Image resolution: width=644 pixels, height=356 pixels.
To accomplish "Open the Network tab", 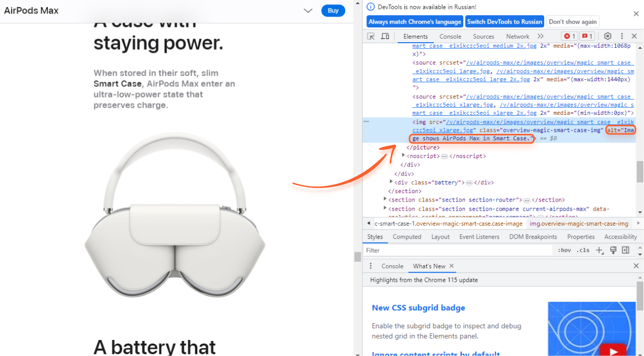I will pyautogui.click(x=518, y=36).
